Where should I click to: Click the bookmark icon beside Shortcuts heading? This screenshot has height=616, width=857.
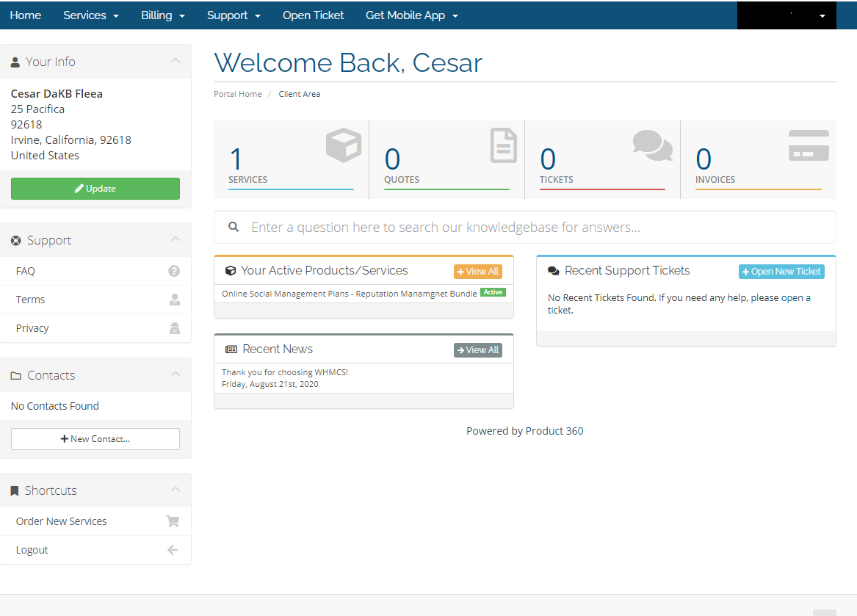pos(15,491)
